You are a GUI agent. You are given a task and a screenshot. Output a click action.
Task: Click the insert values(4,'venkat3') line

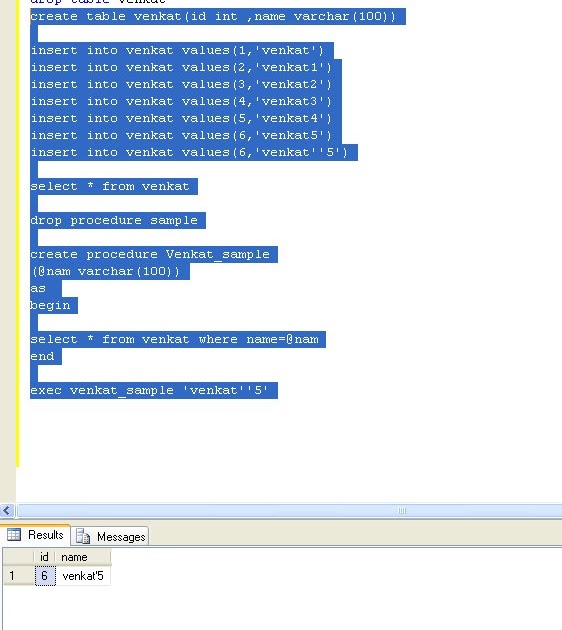pyautogui.click(x=181, y=101)
